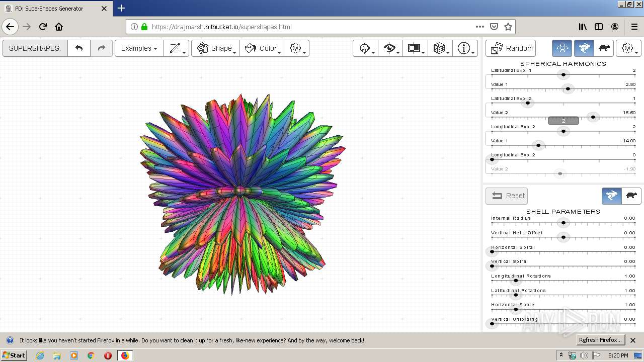Open the Firefox hamburger menu
644x362 pixels.
(x=634, y=27)
